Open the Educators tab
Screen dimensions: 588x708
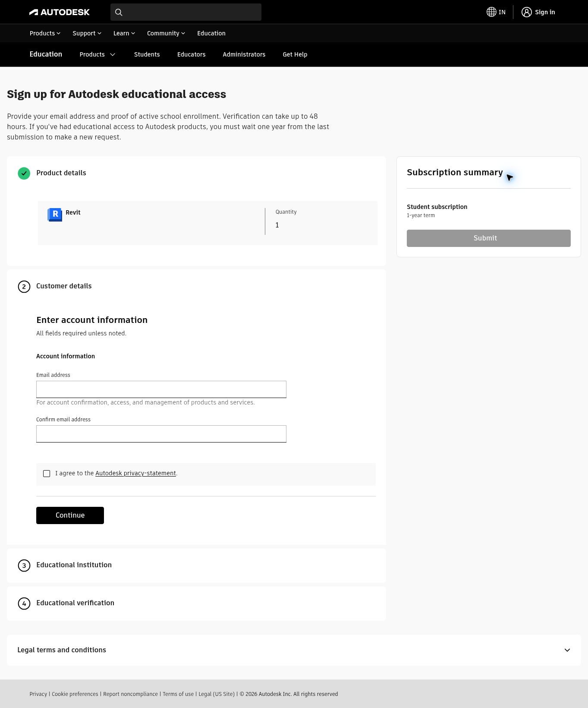[x=191, y=54]
